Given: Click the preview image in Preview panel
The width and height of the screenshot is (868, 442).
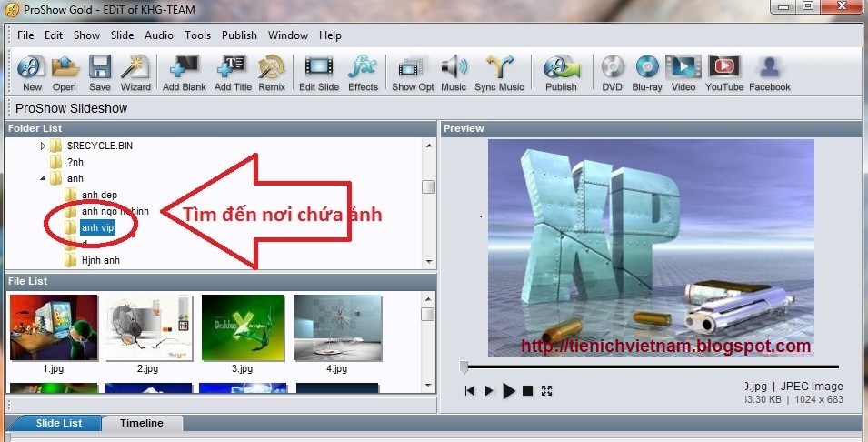Looking at the screenshot, I should tap(651, 247).
